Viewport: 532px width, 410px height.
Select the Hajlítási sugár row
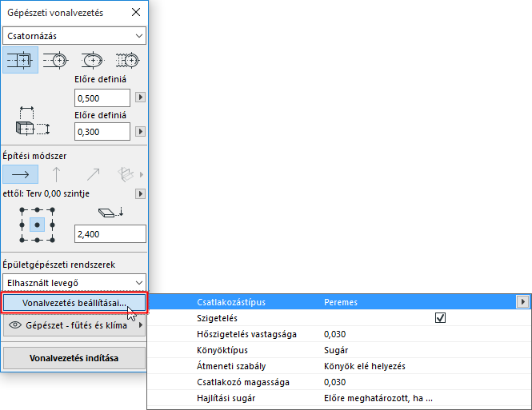339,398
